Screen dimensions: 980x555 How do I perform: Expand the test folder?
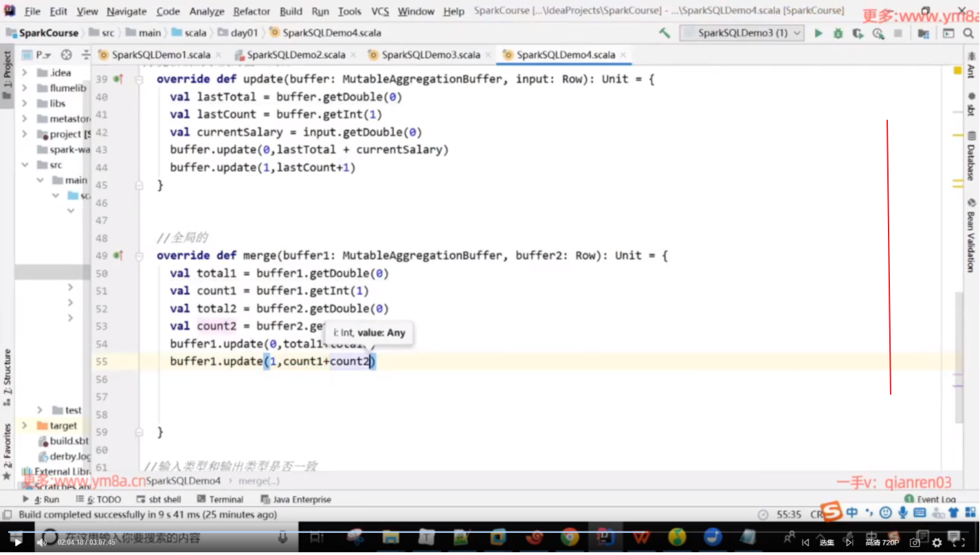40,410
